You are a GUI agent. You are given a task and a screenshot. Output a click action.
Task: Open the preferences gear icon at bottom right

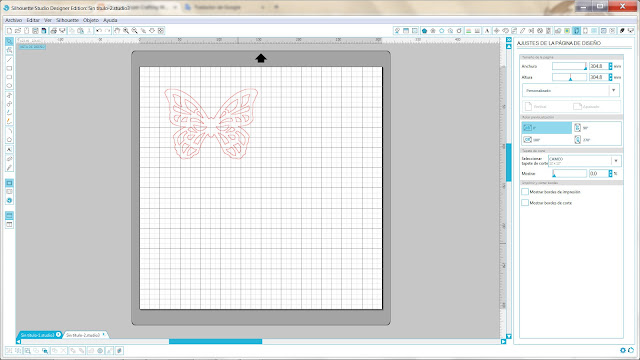[622, 350]
